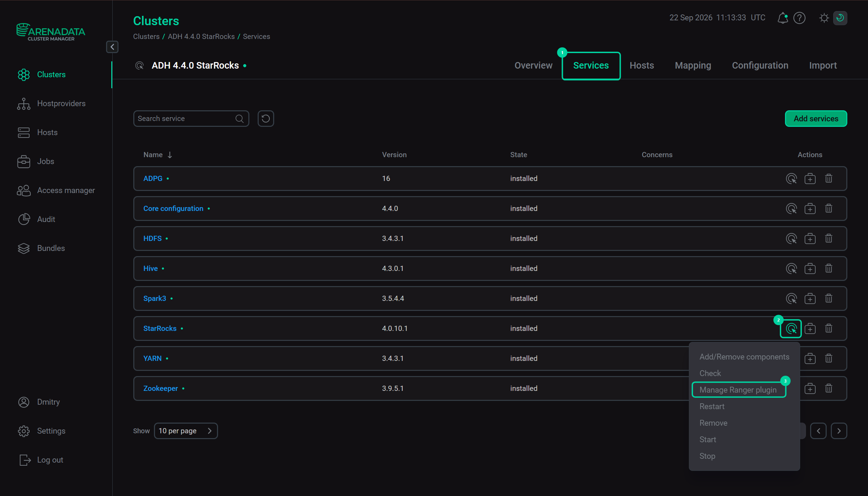Viewport: 868px width, 496px height.
Task: Select Manage Ranger plugin
Action: (x=738, y=390)
